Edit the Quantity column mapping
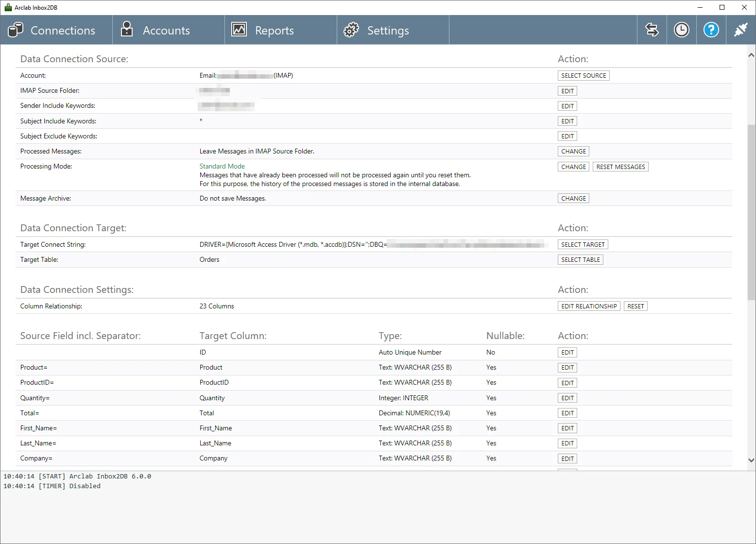The height and width of the screenshot is (544, 756). tap(567, 398)
